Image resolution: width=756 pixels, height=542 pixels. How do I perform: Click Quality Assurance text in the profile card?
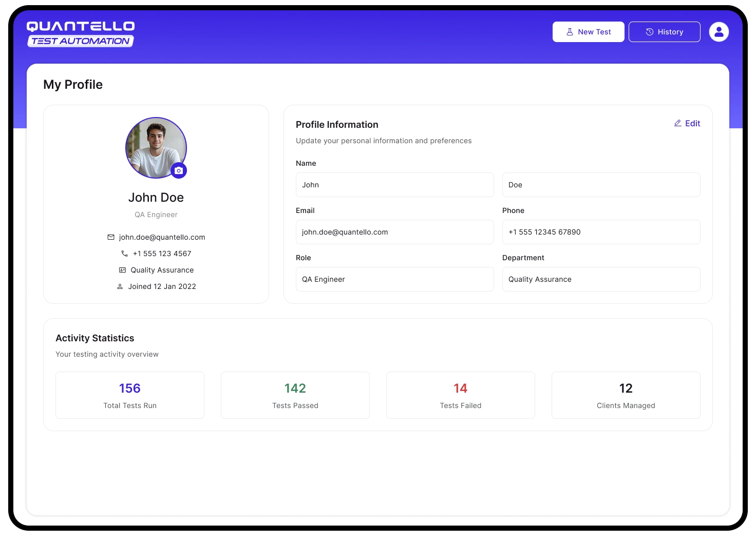[x=162, y=270]
